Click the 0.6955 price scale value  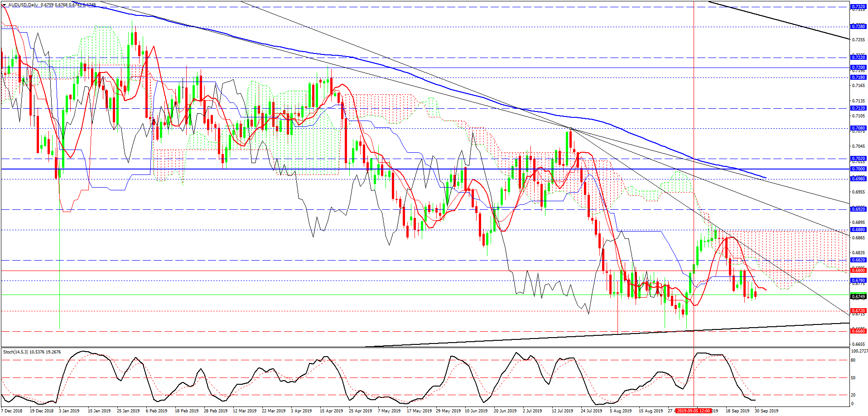click(858, 192)
